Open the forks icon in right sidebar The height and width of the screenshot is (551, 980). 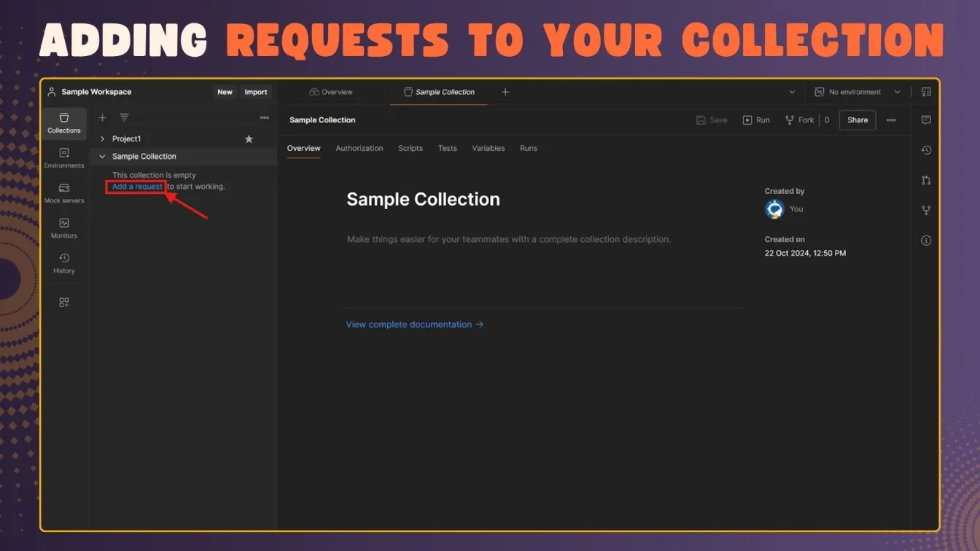pos(926,210)
